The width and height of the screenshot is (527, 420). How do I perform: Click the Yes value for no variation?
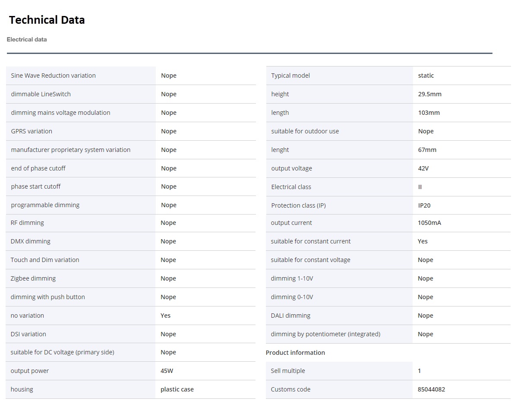tap(165, 316)
